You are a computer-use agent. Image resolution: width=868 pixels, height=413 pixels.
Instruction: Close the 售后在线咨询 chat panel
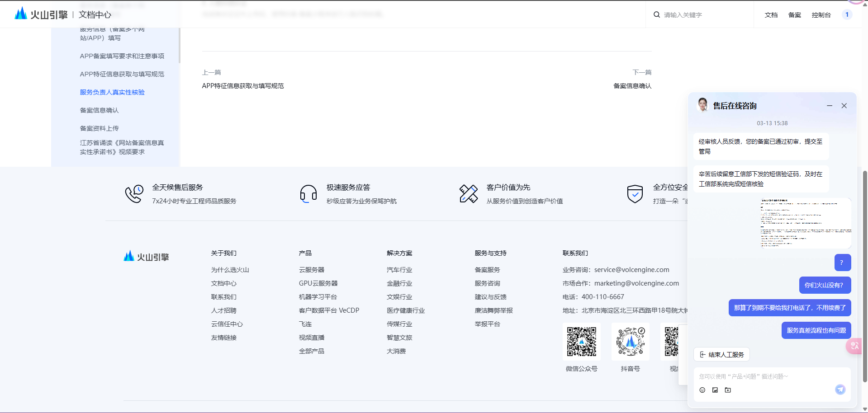tap(844, 105)
